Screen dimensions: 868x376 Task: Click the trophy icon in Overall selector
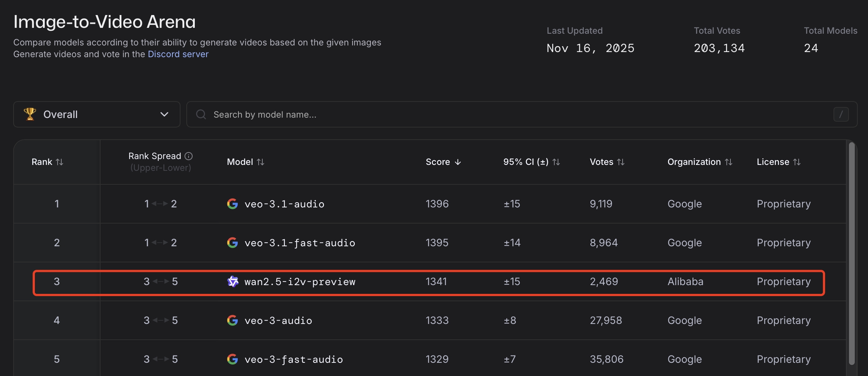tap(30, 114)
